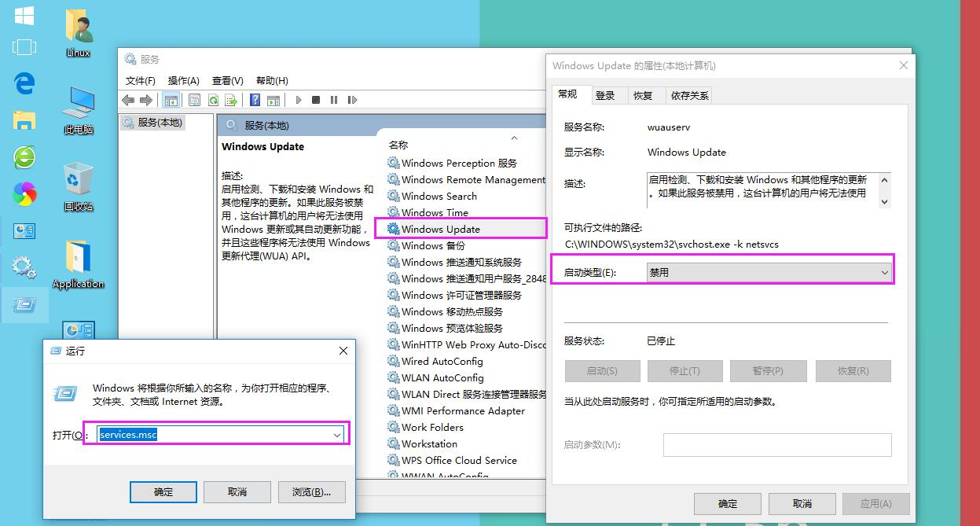The image size is (980, 526).
Task: Click the Start Service play icon
Action: coord(299,100)
